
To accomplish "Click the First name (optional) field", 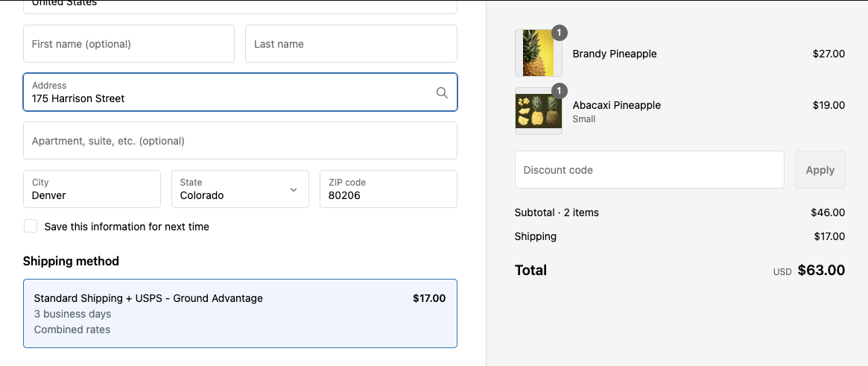I will 129,44.
